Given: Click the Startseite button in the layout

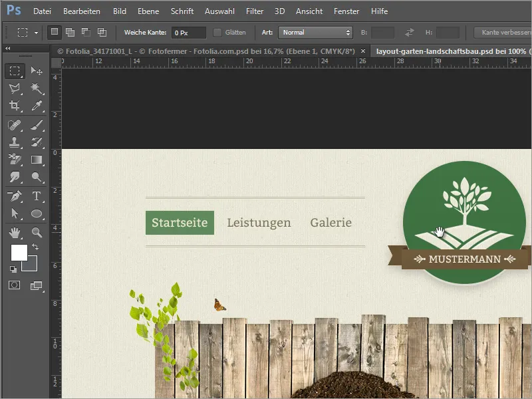Looking at the screenshot, I should coord(180,223).
